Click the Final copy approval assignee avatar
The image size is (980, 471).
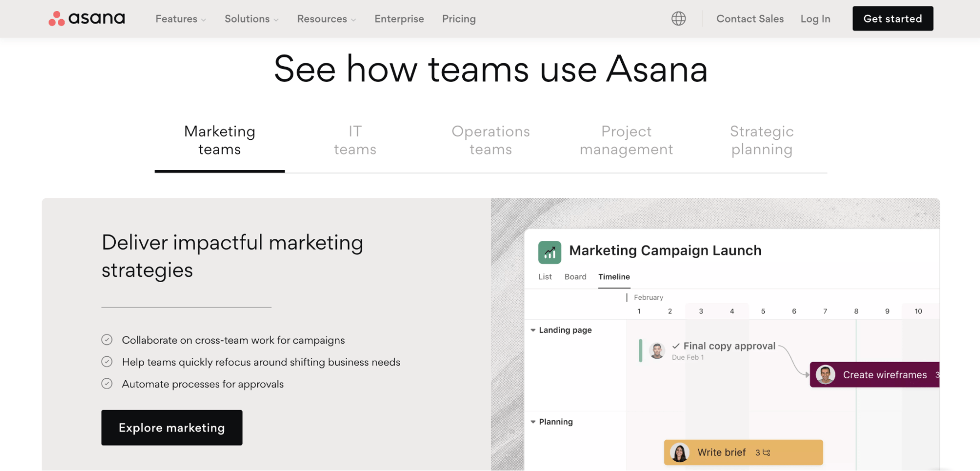(657, 350)
